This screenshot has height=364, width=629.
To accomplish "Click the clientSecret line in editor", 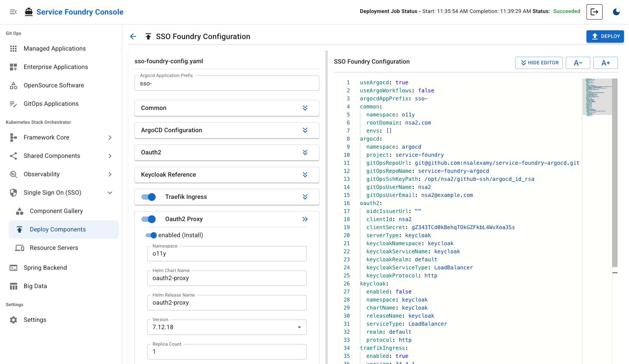I will [440, 228].
